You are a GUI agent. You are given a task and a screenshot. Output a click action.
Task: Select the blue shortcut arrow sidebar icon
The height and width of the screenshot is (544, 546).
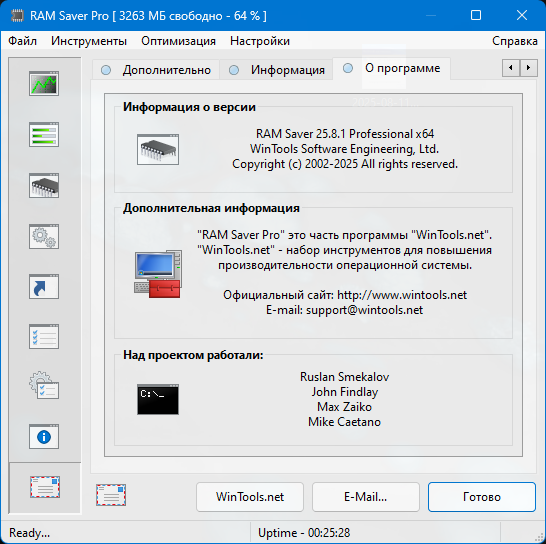point(44,287)
